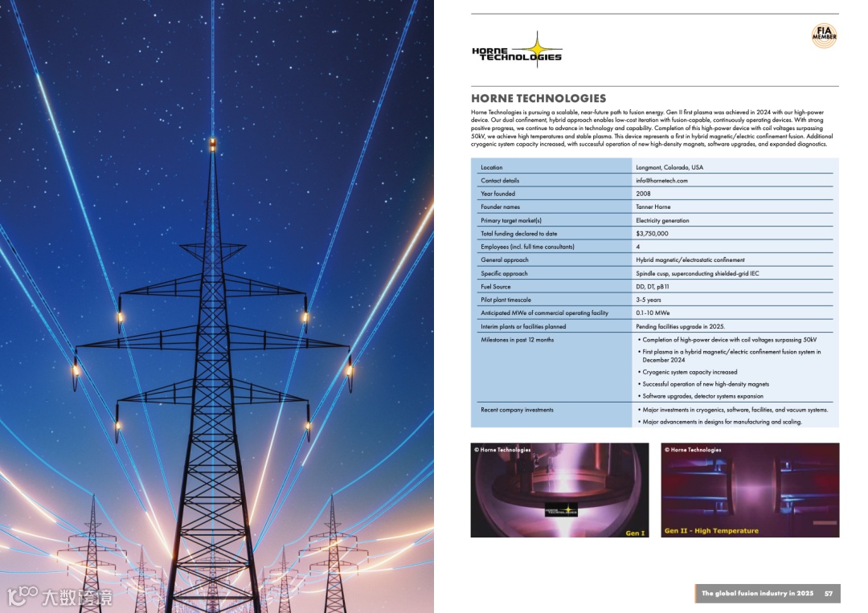Select the founder name 'Tanner Horne'
The height and width of the screenshot is (613, 868).
(653, 207)
